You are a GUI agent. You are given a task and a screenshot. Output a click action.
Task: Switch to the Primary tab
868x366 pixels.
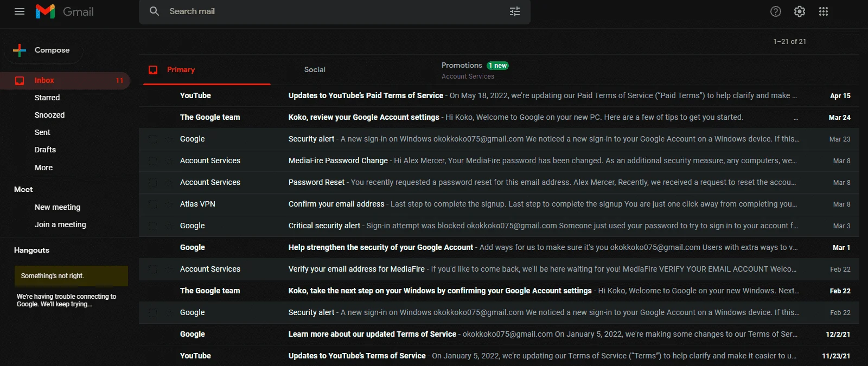pos(207,70)
